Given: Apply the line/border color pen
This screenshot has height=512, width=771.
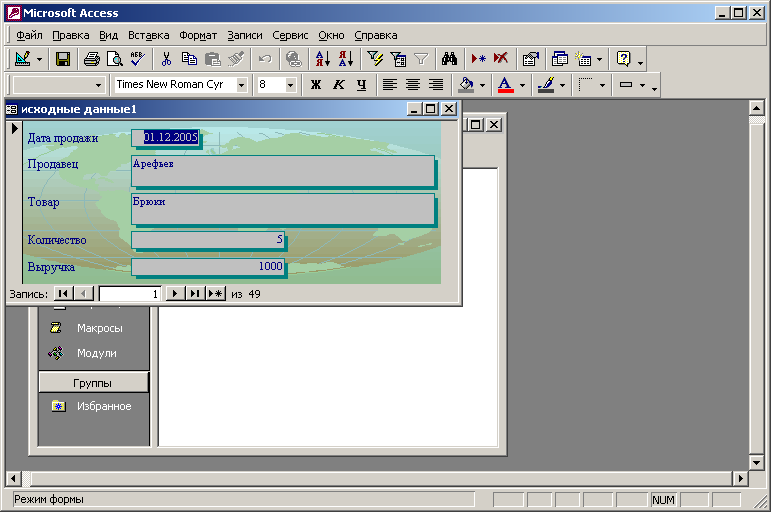Looking at the screenshot, I should point(546,85).
